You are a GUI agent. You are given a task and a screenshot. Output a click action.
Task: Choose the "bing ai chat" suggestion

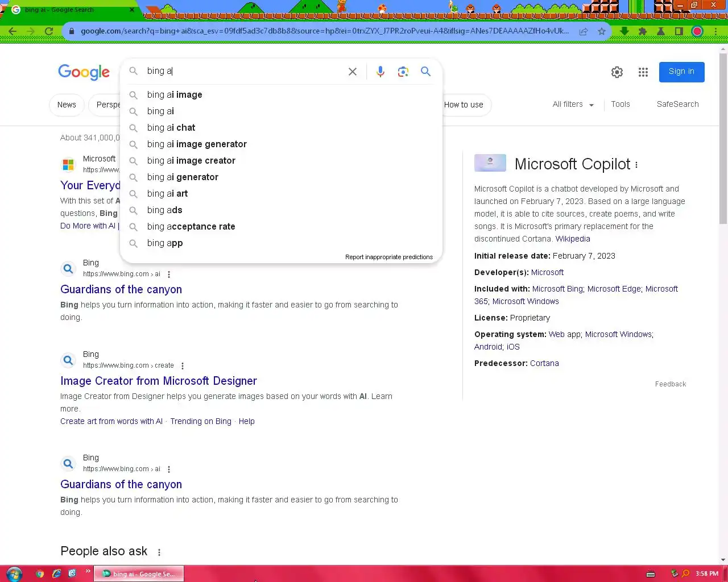click(281, 128)
